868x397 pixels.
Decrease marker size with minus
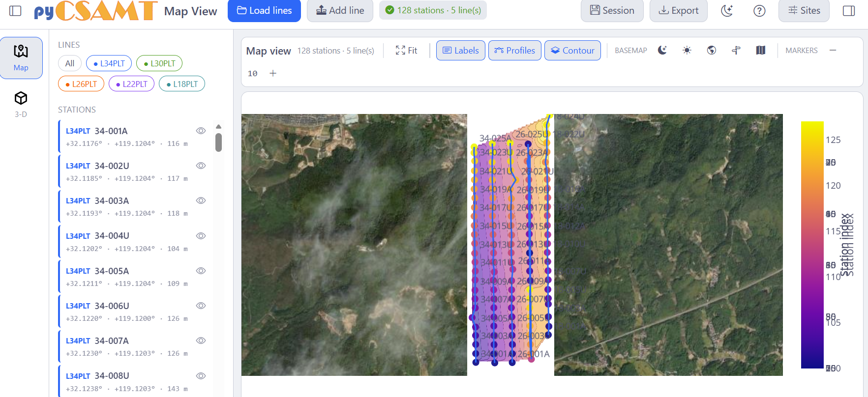[x=833, y=51]
